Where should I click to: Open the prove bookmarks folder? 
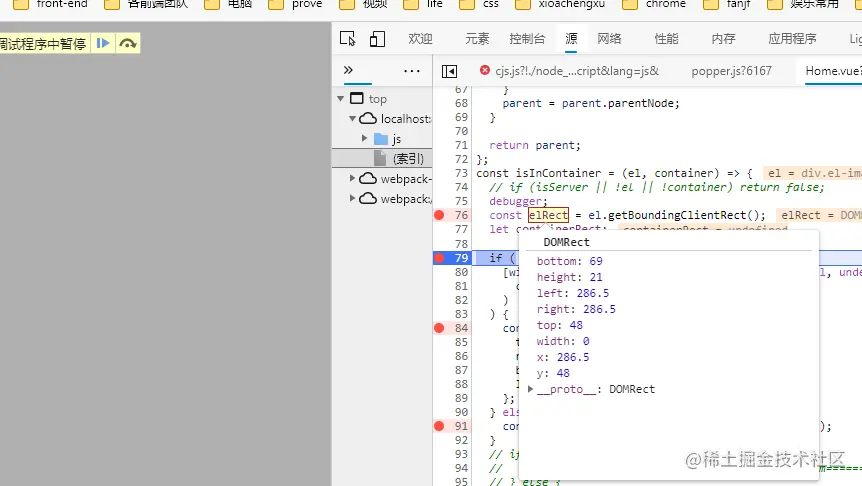pos(295,4)
